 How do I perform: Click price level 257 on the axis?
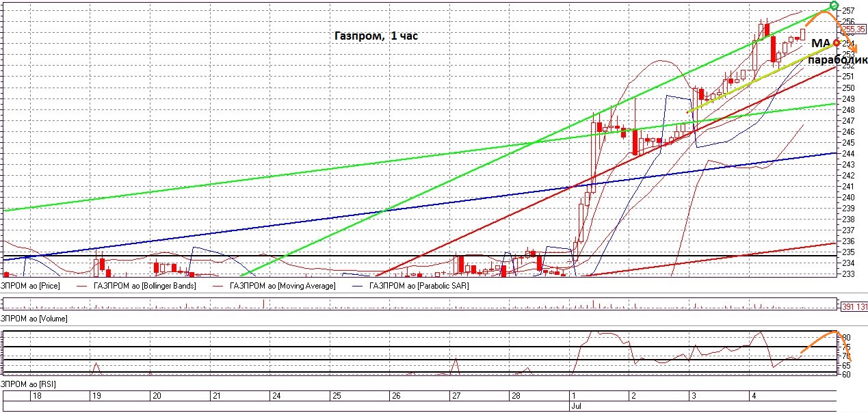[848, 11]
